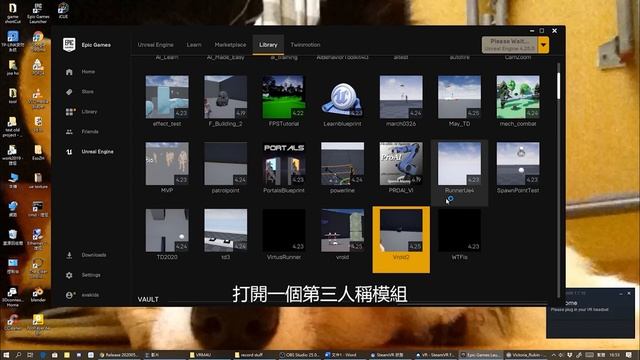Switch to the Unreal Engine tab
640x360 pixels.
pos(156,45)
